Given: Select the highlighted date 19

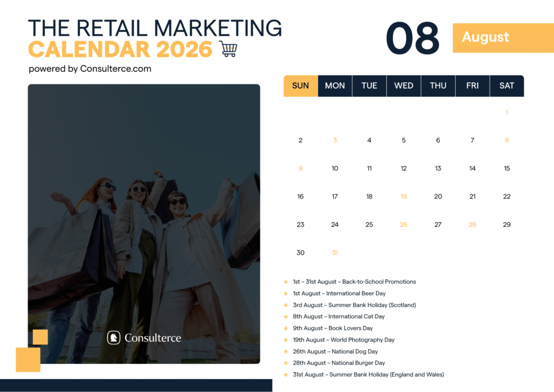Looking at the screenshot, I should [x=404, y=196].
